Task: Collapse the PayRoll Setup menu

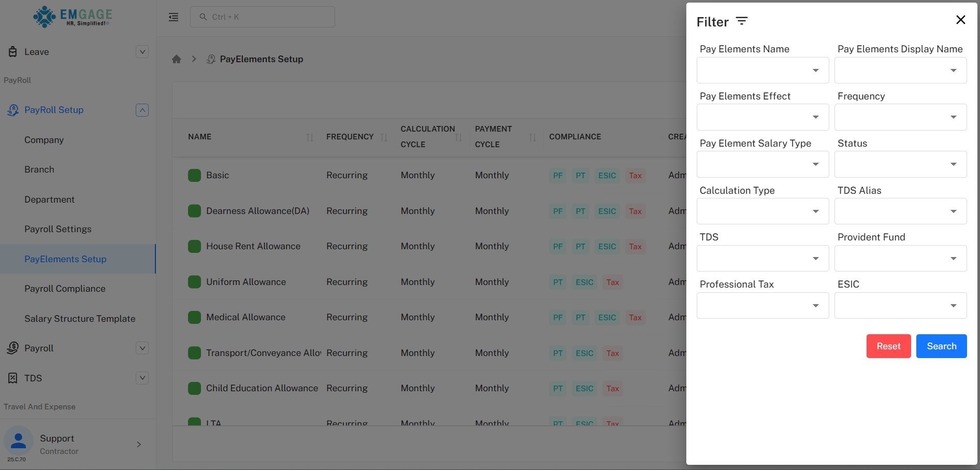Action: pos(142,110)
